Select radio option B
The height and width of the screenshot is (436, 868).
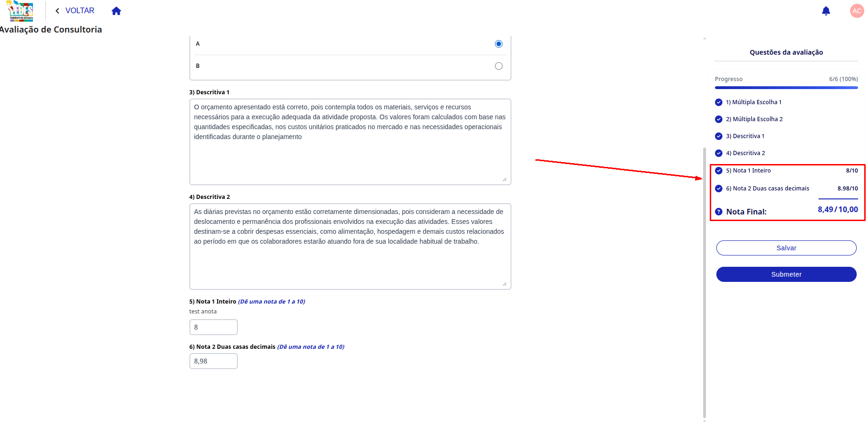[499, 66]
